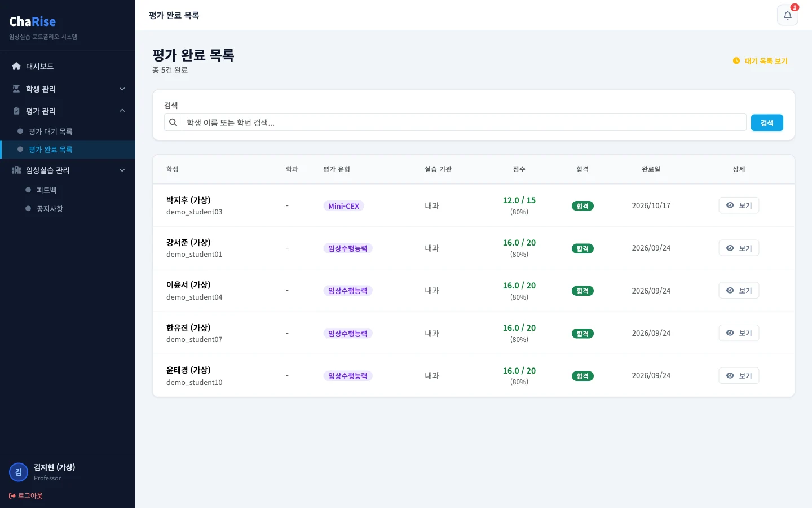Open 공지사항 menu item

(68, 209)
